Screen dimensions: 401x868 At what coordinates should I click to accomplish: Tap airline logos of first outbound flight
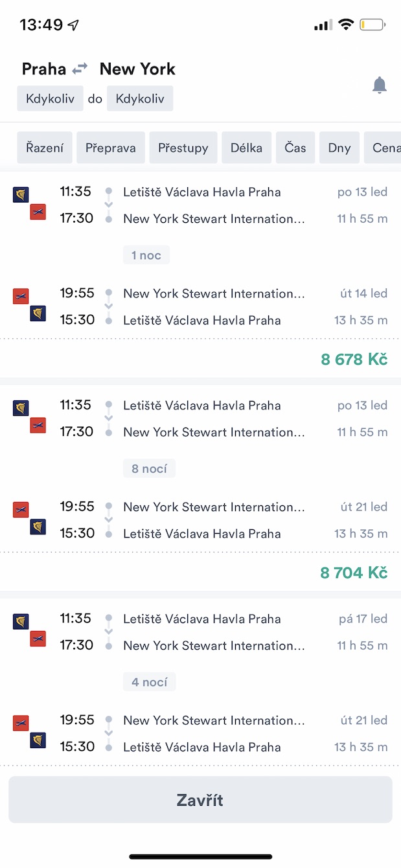pyautogui.click(x=29, y=203)
